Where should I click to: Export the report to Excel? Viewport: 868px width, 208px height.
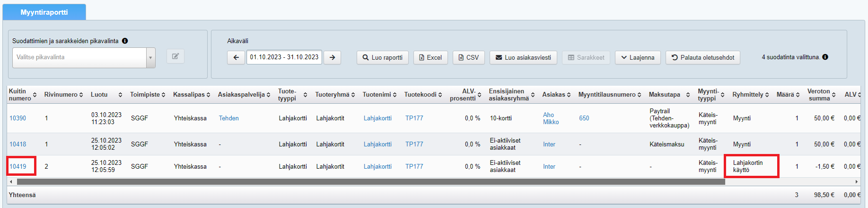pyautogui.click(x=430, y=57)
